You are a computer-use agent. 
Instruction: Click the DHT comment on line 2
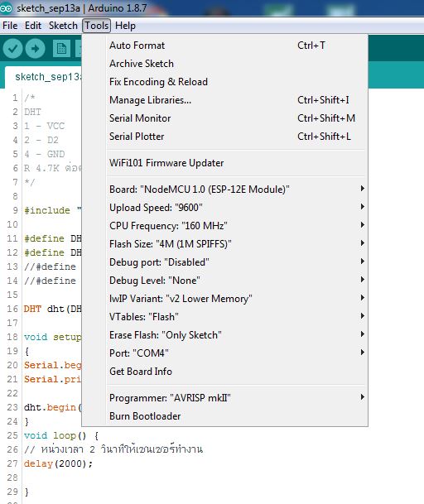point(32,112)
